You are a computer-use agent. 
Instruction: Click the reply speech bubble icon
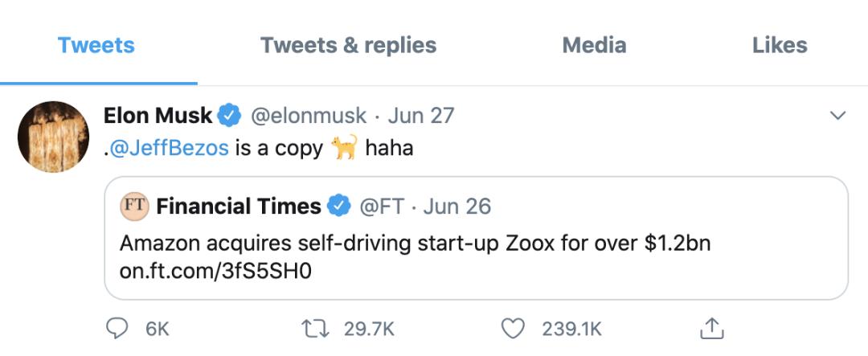(118, 328)
